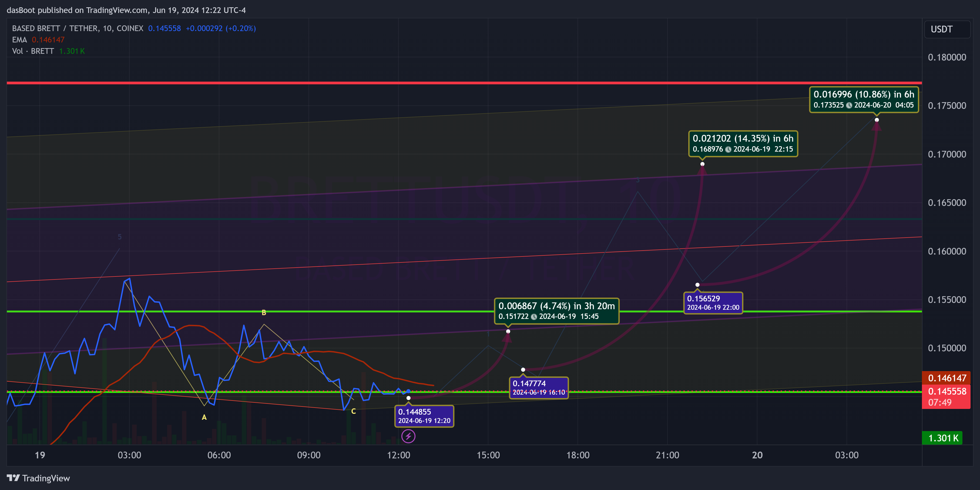The image size is (980, 490).
Task: Click the TradingView logo at bottom left
Action: point(38,478)
